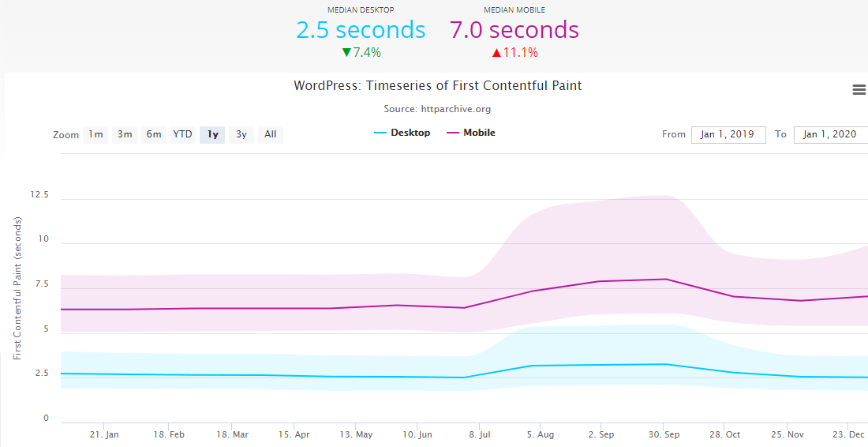Screen dimensions: 868x447
Task: Open the chart hamburger context menu
Action: [859, 90]
